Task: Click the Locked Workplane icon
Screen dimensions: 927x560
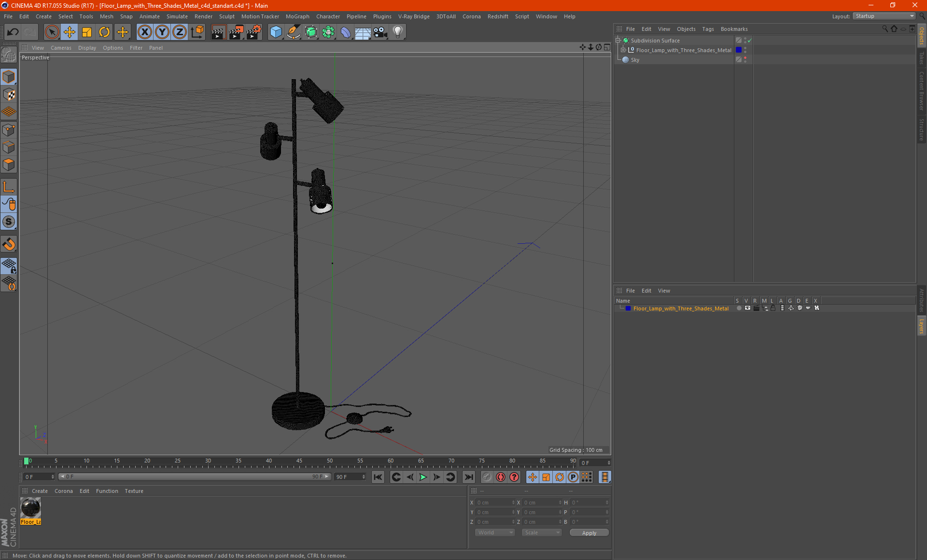Action: 9,266
